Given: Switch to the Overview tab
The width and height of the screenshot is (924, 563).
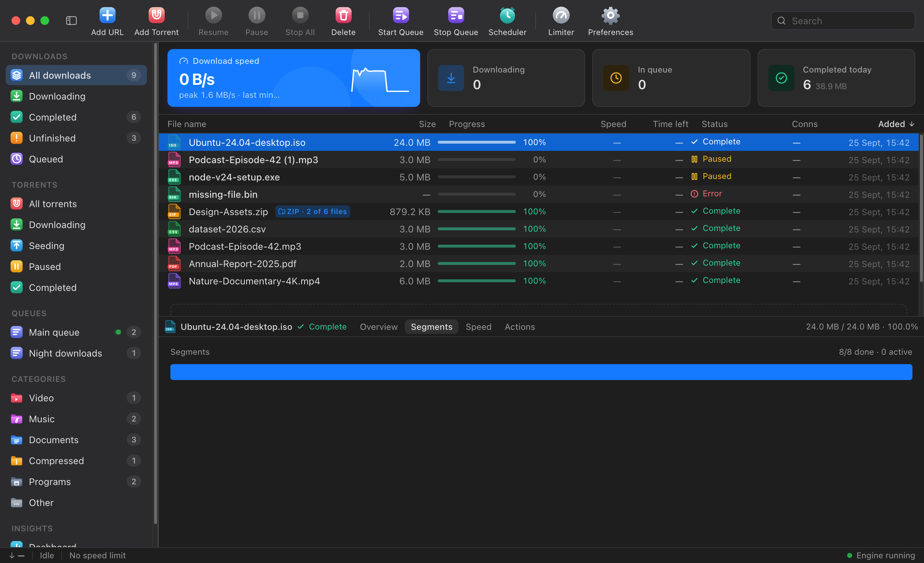Looking at the screenshot, I should (x=378, y=327).
